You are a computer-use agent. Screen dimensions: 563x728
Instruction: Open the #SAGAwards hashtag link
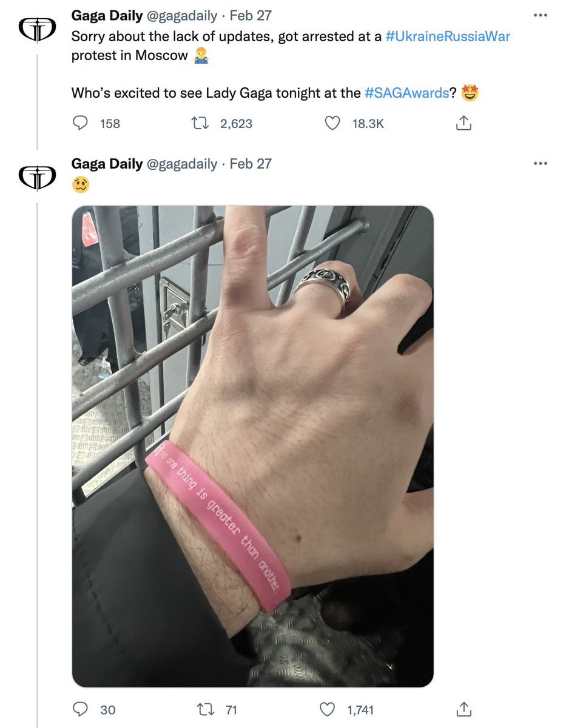[x=406, y=93]
